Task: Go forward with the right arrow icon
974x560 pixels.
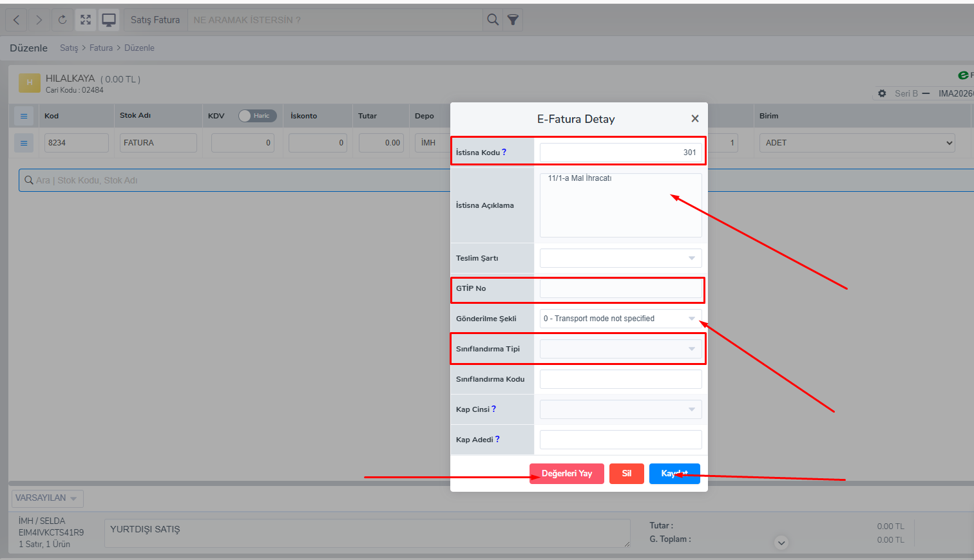Action: point(39,20)
